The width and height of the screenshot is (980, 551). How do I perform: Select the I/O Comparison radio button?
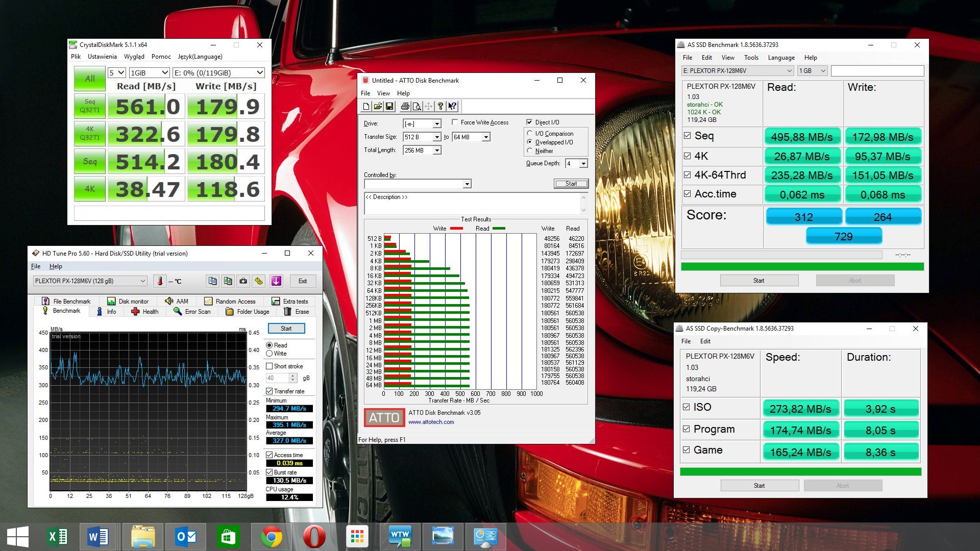pos(530,134)
